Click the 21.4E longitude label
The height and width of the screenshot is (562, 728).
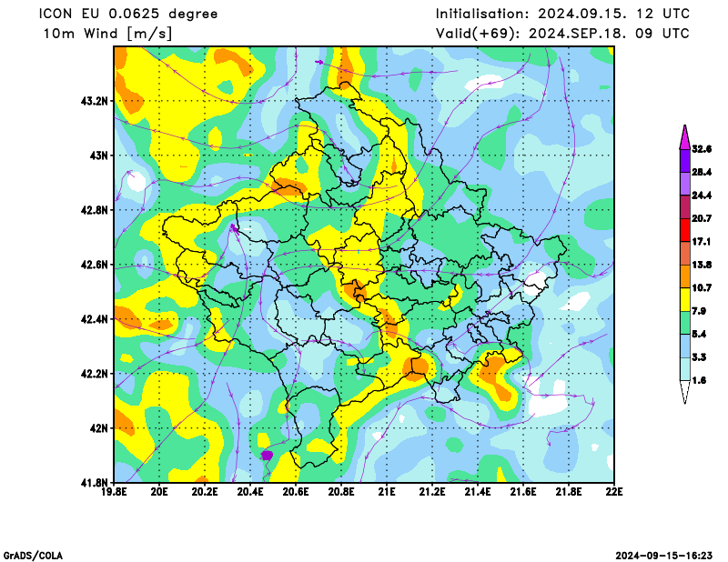[478, 491]
